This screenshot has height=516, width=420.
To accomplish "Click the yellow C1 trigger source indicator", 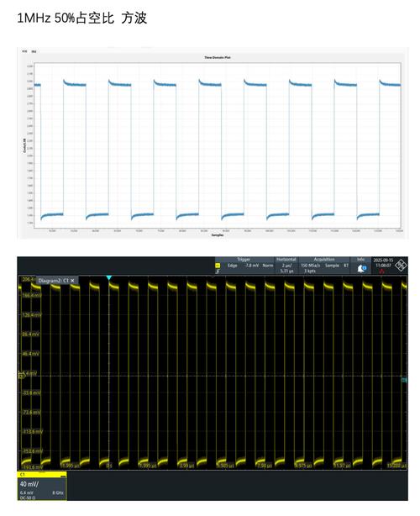I will coord(218,266).
